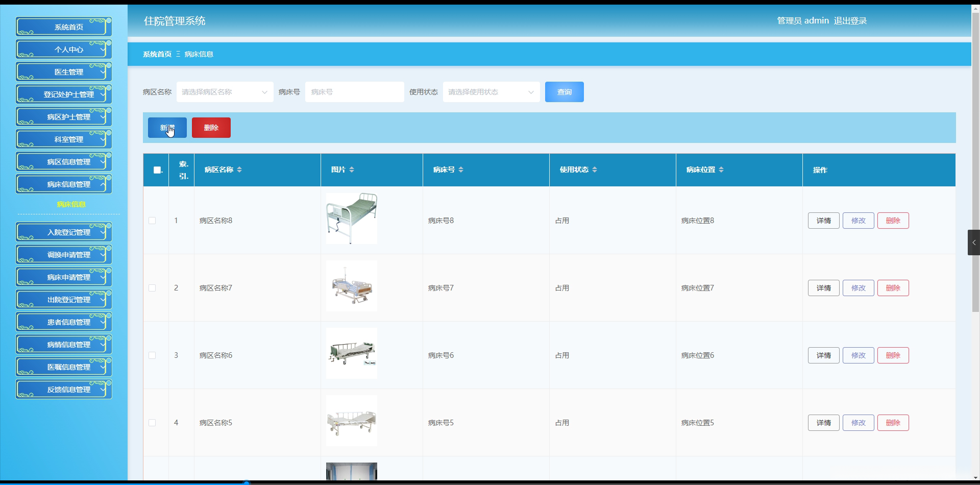
Task: Click the 病床号6 cell text
Action: pos(441,355)
